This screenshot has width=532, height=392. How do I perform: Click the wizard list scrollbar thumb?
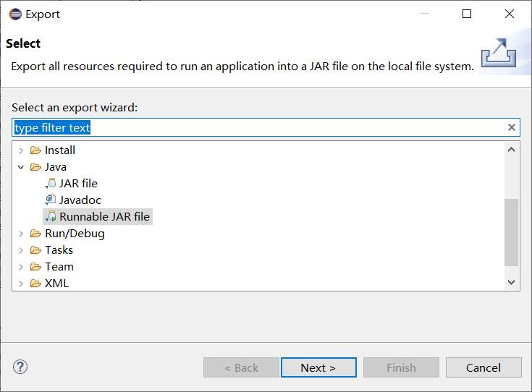512,233
